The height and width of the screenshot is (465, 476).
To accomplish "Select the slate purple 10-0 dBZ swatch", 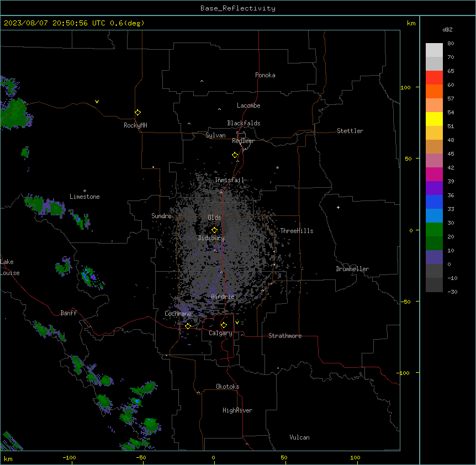I will click(434, 257).
